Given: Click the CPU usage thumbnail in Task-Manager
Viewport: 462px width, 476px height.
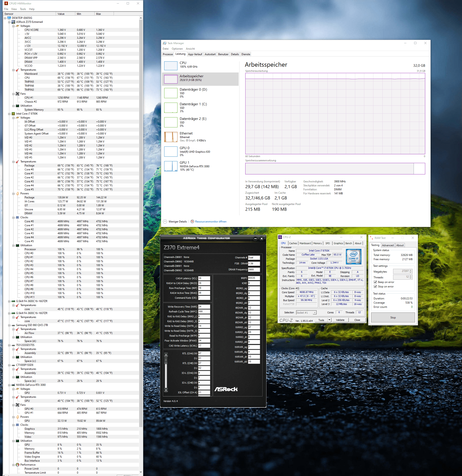Looking at the screenshot, I should 171,66.
